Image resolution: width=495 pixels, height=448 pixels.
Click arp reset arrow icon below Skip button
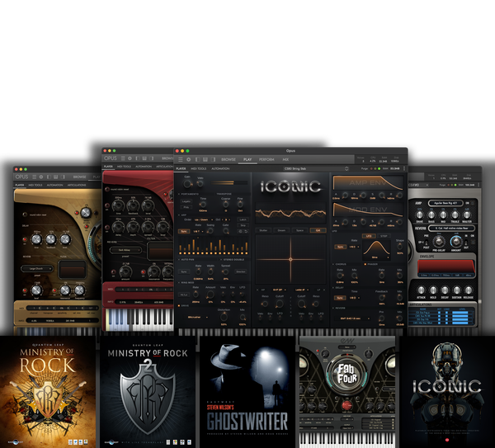(246, 231)
